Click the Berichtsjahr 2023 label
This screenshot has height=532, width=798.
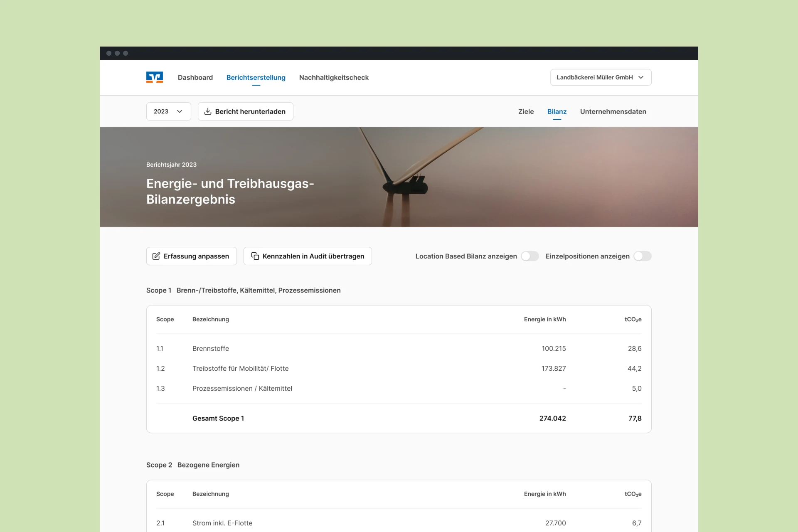[x=171, y=165]
